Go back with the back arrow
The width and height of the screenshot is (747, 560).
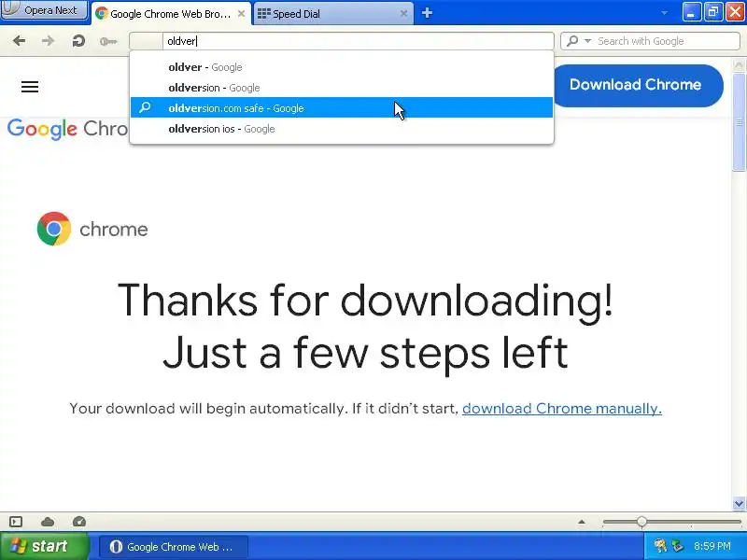(x=19, y=41)
